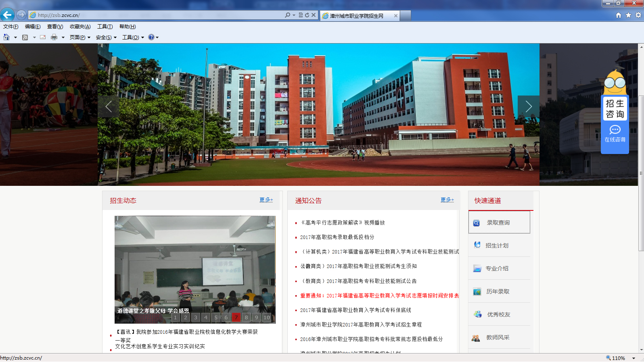644x362 pixels.
Task: Click the 录取查询 magnifier icon
Action: [x=477, y=223]
